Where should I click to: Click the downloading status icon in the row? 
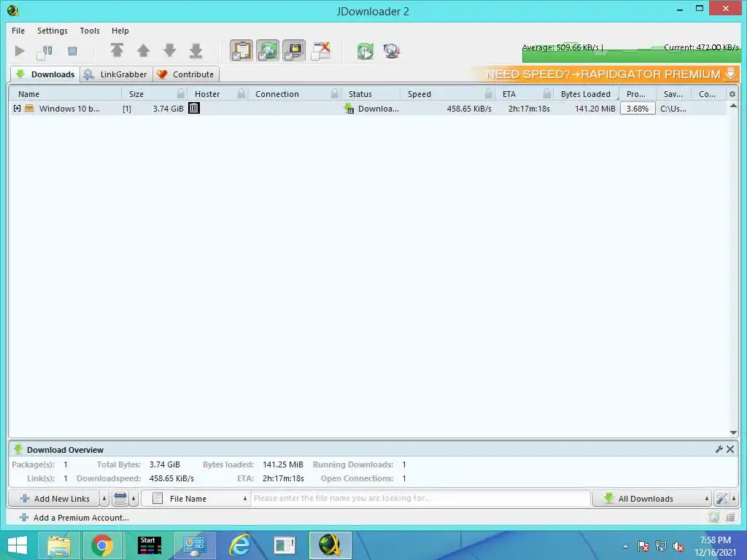coord(349,109)
